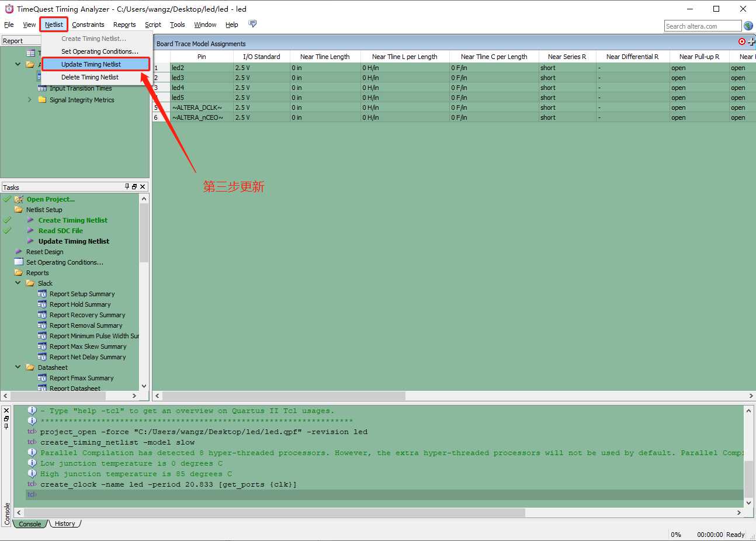
Task: Pin the Tasks panel with pushpin icon
Action: 127,186
